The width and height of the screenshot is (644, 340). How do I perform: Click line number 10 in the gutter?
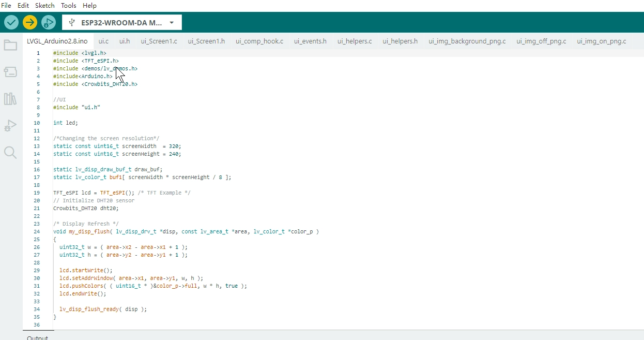pos(37,123)
